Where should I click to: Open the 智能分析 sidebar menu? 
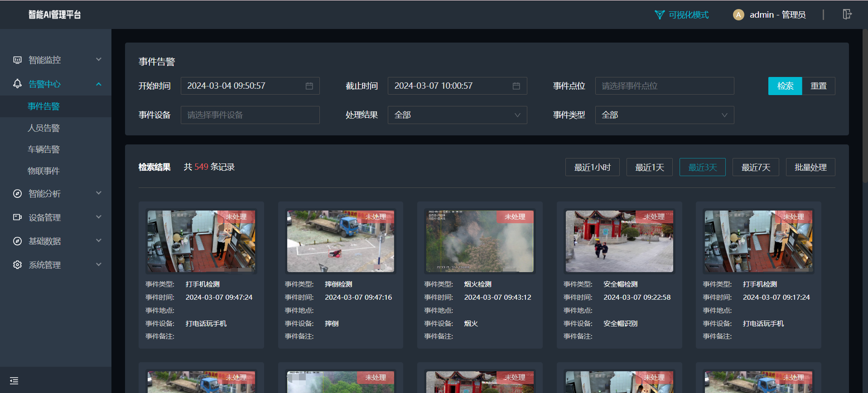[x=56, y=194]
